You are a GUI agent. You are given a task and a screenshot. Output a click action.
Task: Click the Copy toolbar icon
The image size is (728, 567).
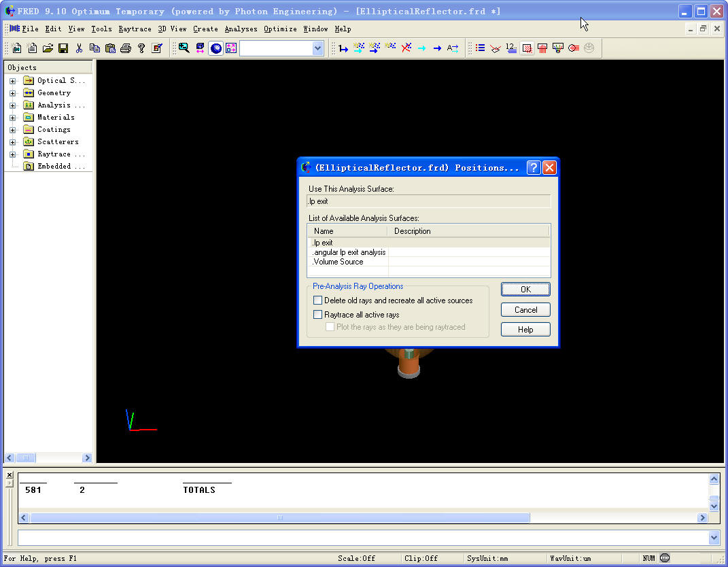(94, 48)
